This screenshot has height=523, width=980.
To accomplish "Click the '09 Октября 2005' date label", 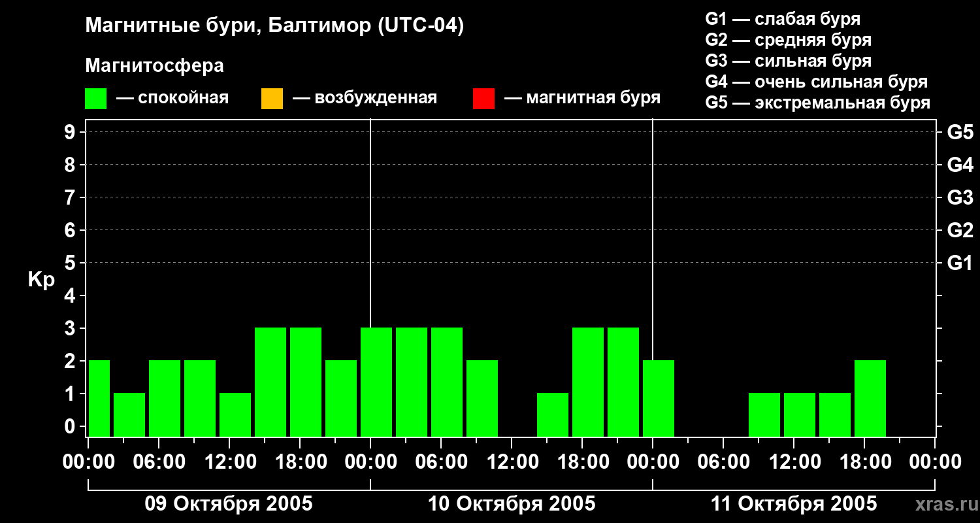I will (x=229, y=504).
